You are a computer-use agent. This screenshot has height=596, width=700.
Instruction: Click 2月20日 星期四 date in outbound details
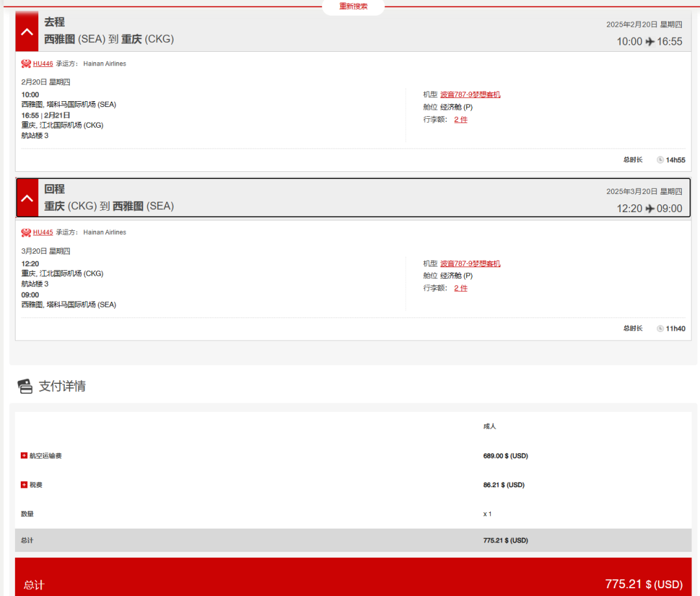click(x=45, y=82)
